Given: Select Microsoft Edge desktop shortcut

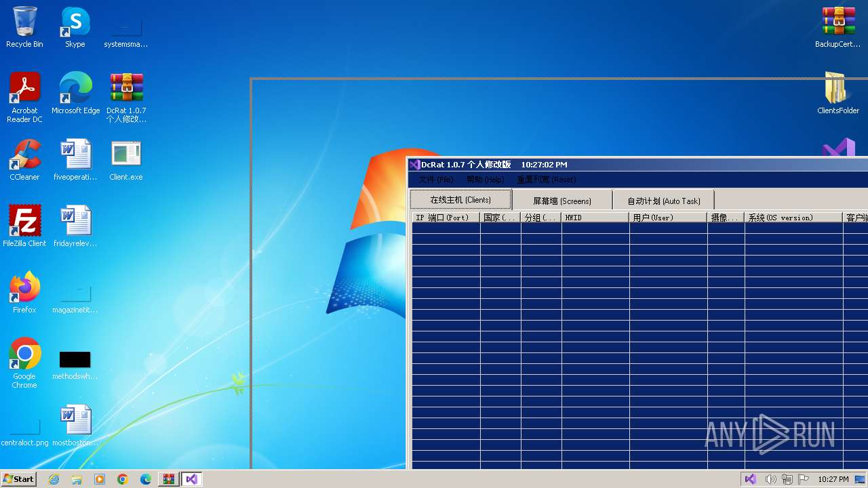Looking at the screenshot, I should click(75, 93).
